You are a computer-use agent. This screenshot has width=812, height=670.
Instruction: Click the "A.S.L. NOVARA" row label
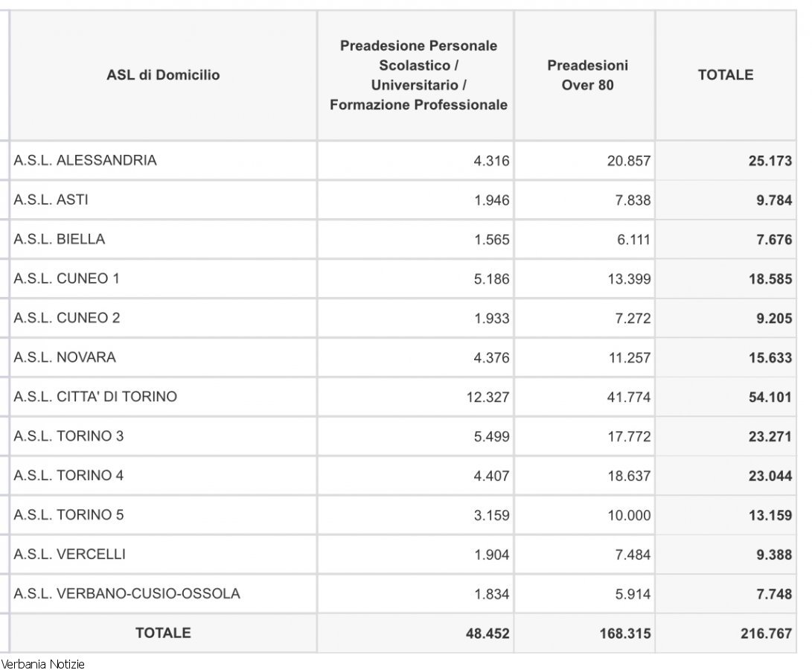pos(65,357)
